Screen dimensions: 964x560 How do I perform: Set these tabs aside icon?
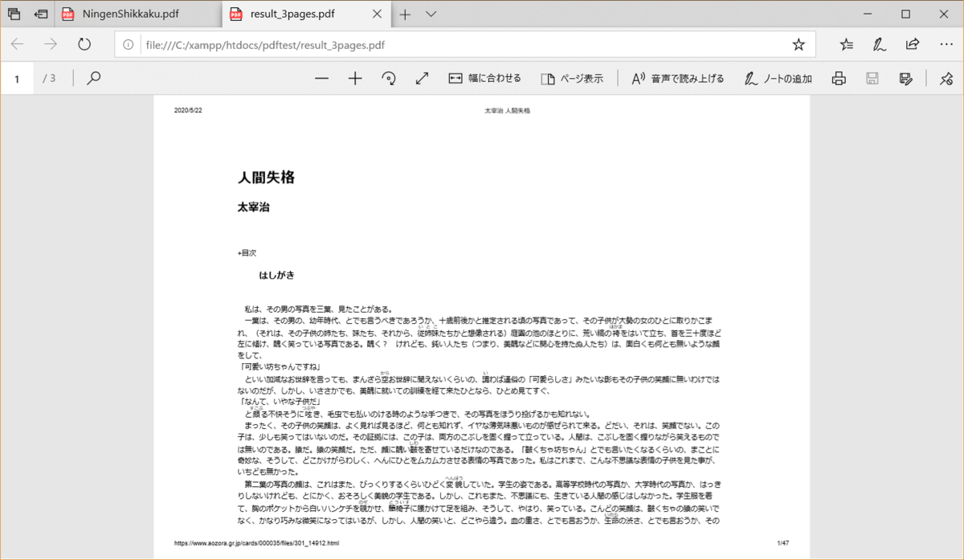(x=41, y=14)
